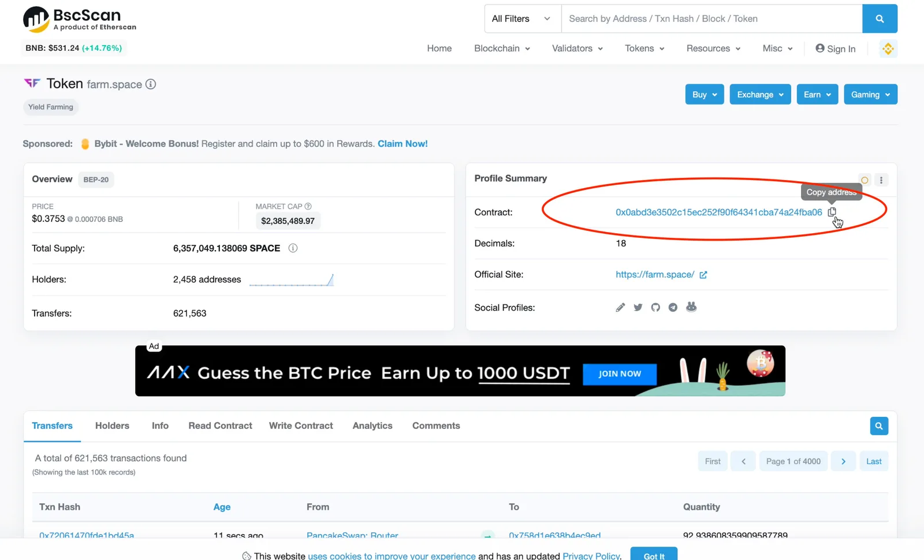Open the Gaming dropdown
This screenshot has width=924, height=560.
pyautogui.click(x=870, y=95)
